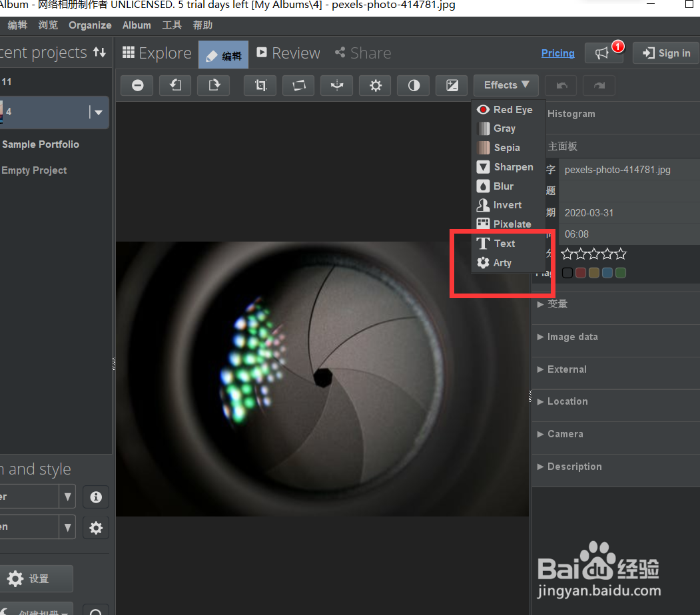Toggle sort order arrows on recent projects
This screenshot has width=700, height=615.
[99, 53]
